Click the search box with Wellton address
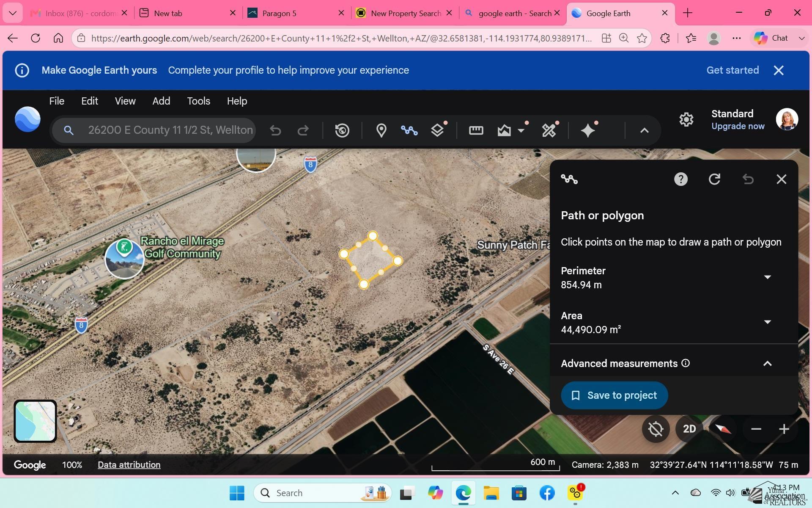The image size is (812, 508). (x=154, y=130)
